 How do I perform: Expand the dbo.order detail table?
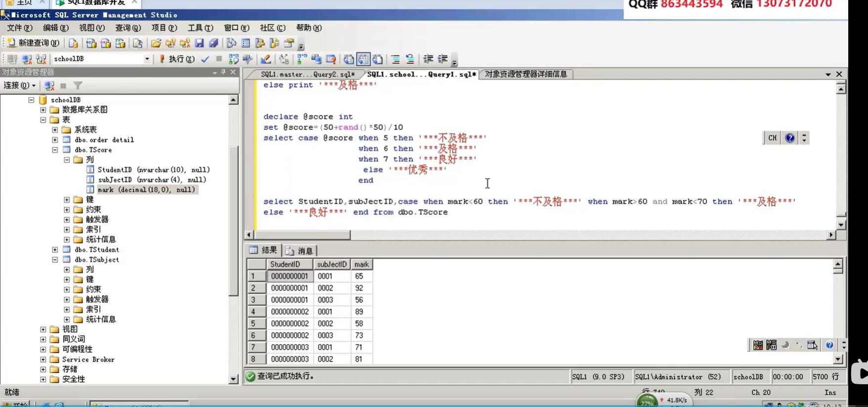(x=55, y=140)
